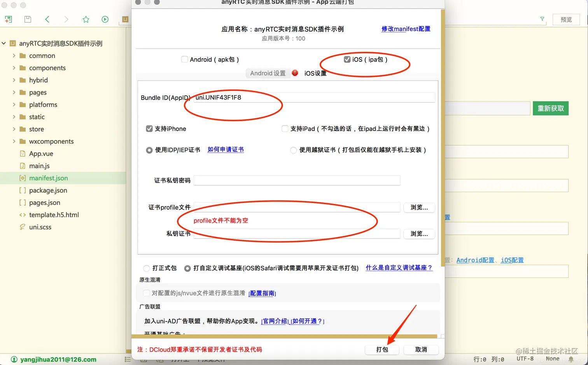Click 浏览... beside 私钥证书
Image resolution: width=588 pixels, height=365 pixels.
[419, 234]
